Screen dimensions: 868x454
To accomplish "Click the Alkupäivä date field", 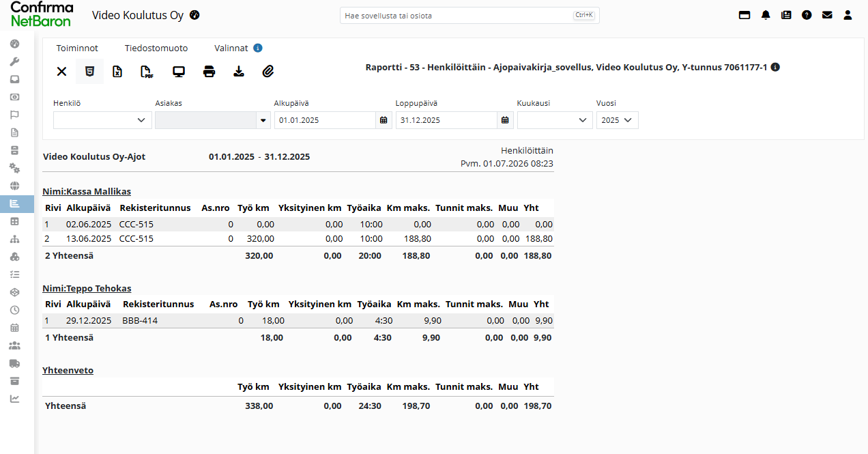I will [325, 120].
